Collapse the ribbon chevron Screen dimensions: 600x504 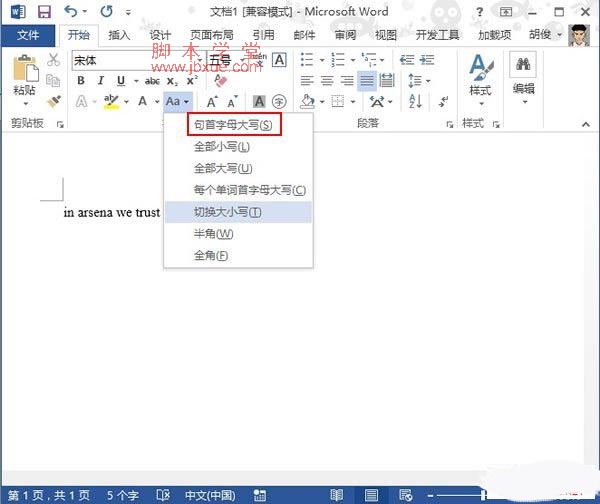click(x=586, y=124)
